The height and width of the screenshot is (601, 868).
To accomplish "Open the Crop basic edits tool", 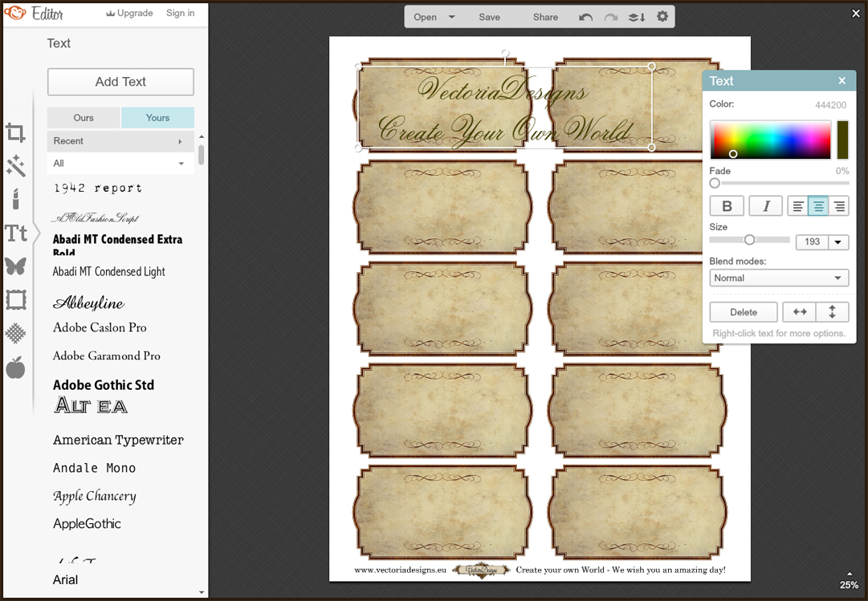I will 15,133.
